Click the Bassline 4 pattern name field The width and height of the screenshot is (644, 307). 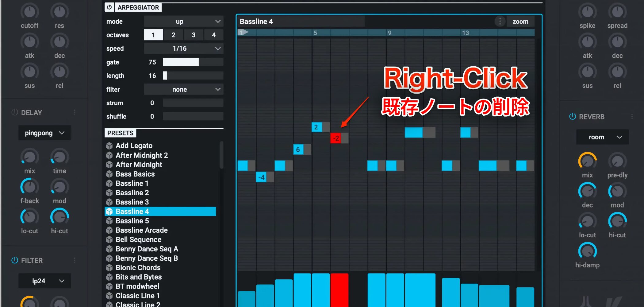302,21
